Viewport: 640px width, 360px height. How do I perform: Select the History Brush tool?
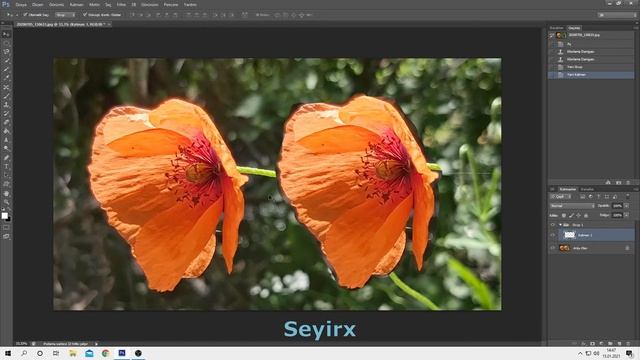click(6, 114)
